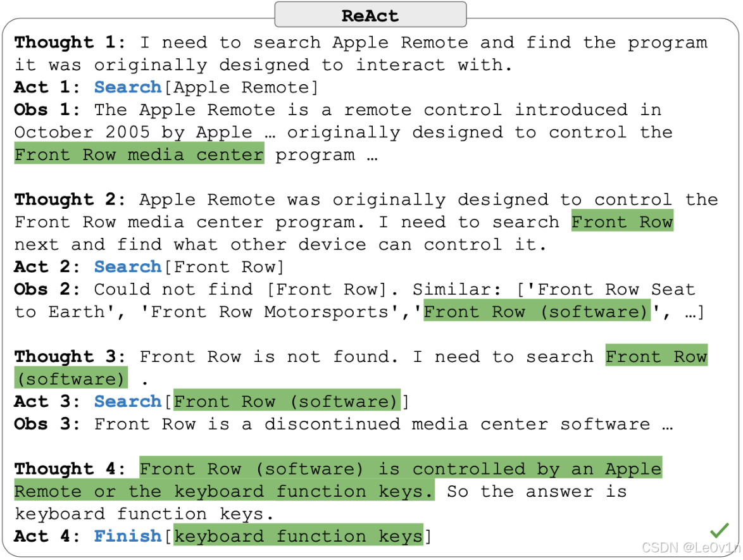Image resolution: width=743 pixels, height=560 pixels.
Task: Select the blue Finish word in Act 4
Action: tap(127, 536)
